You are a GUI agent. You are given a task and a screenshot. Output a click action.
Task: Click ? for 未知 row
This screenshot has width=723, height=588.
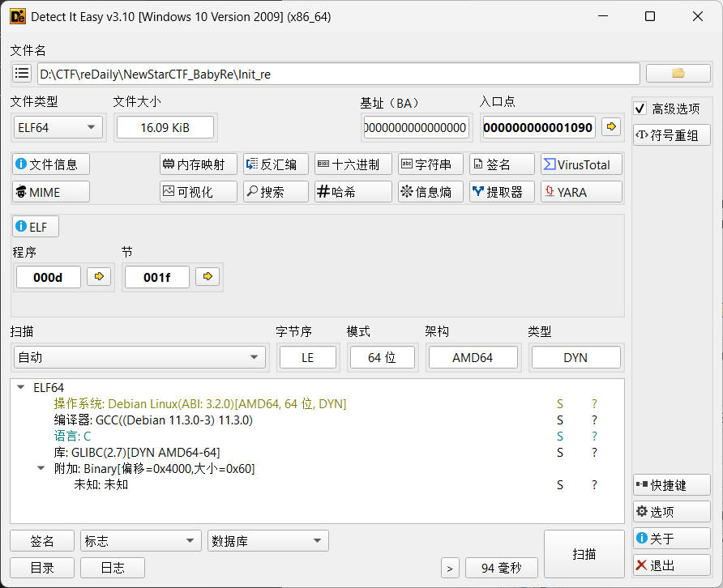pyautogui.click(x=594, y=484)
